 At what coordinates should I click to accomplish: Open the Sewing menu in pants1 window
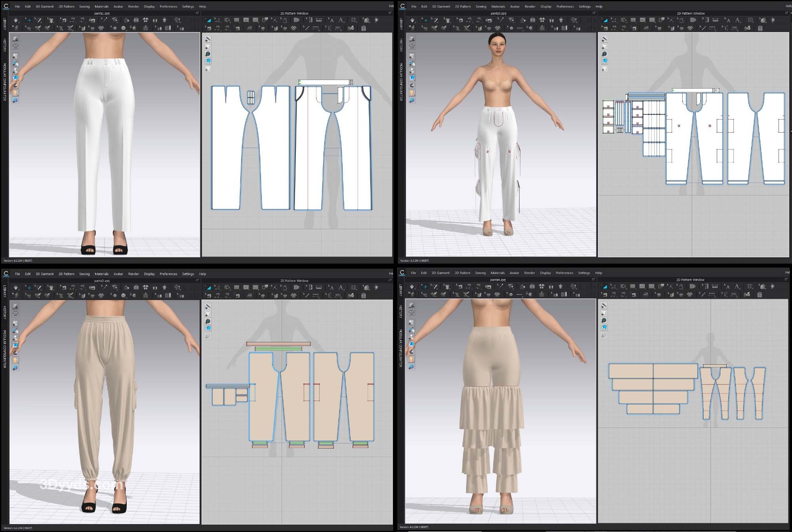coord(84,7)
